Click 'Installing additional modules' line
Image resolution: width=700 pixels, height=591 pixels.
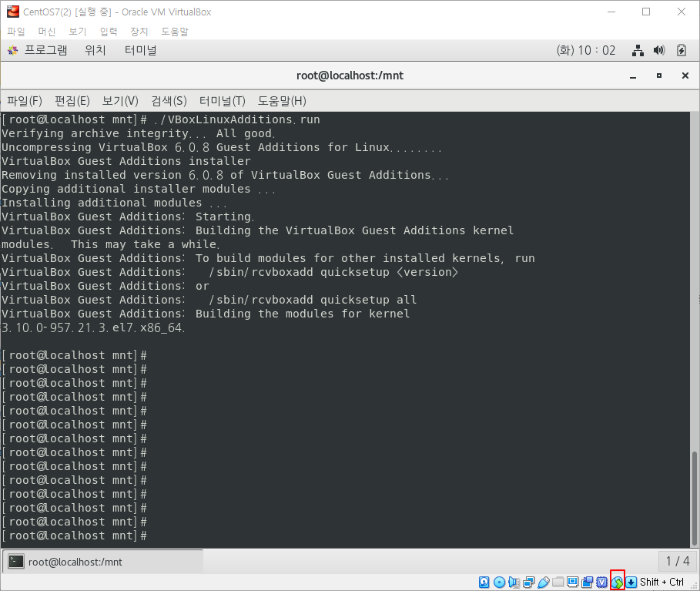[114, 203]
